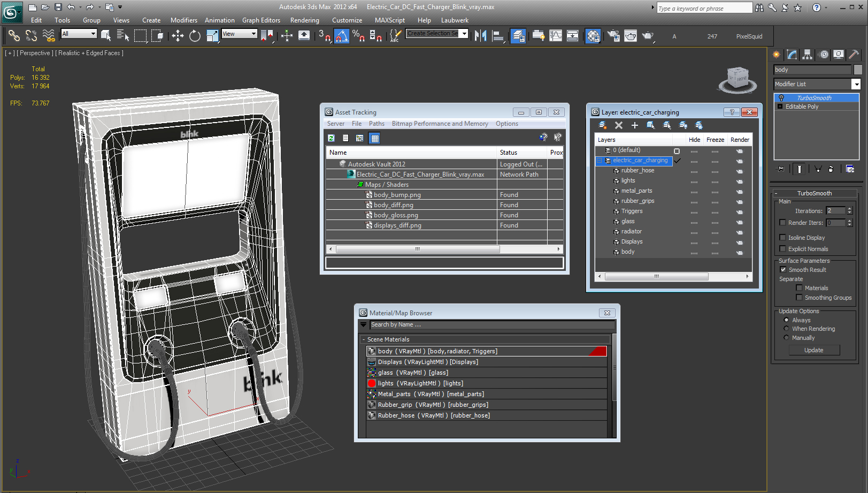
Task: Activate the Select and Uniform Scale tool
Action: pyautogui.click(x=212, y=36)
